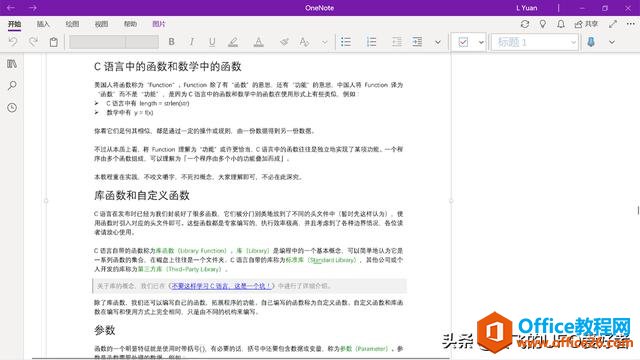Click bullet line length = strlen(str)

[148, 103]
